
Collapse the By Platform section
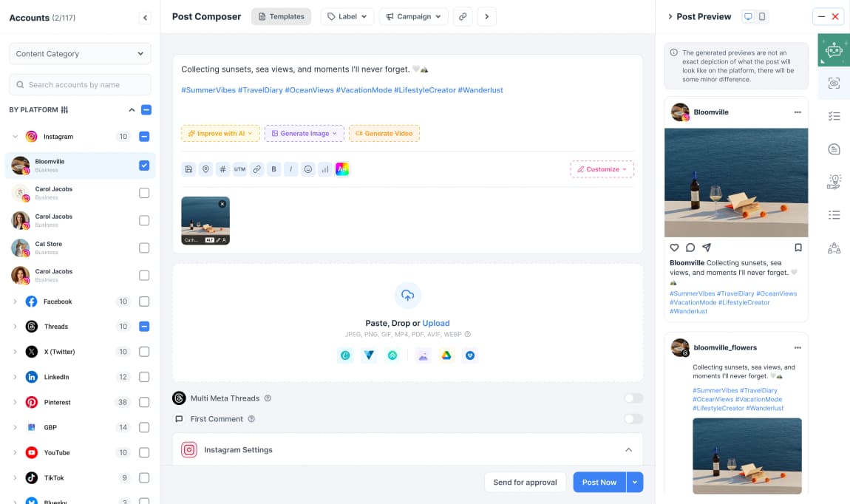click(132, 110)
